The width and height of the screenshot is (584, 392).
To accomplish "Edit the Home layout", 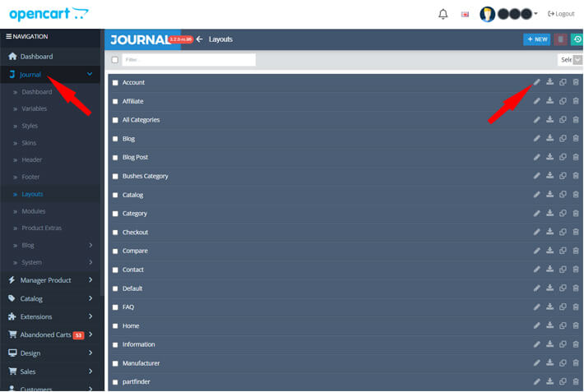I will tap(536, 325).
